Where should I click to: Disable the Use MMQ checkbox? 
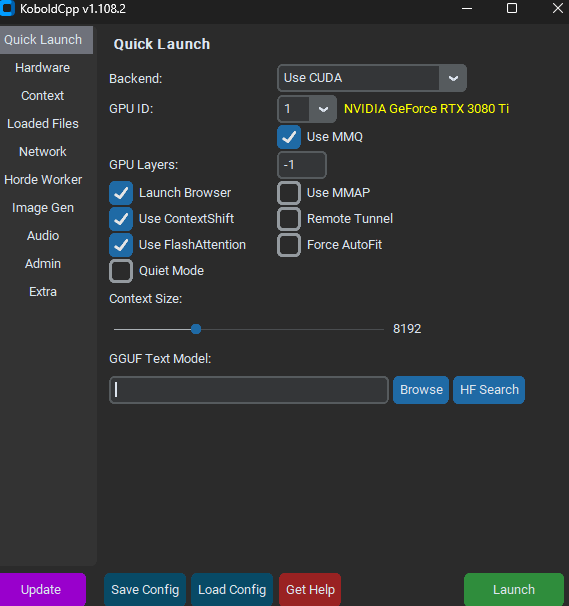[x=289, y=137]
